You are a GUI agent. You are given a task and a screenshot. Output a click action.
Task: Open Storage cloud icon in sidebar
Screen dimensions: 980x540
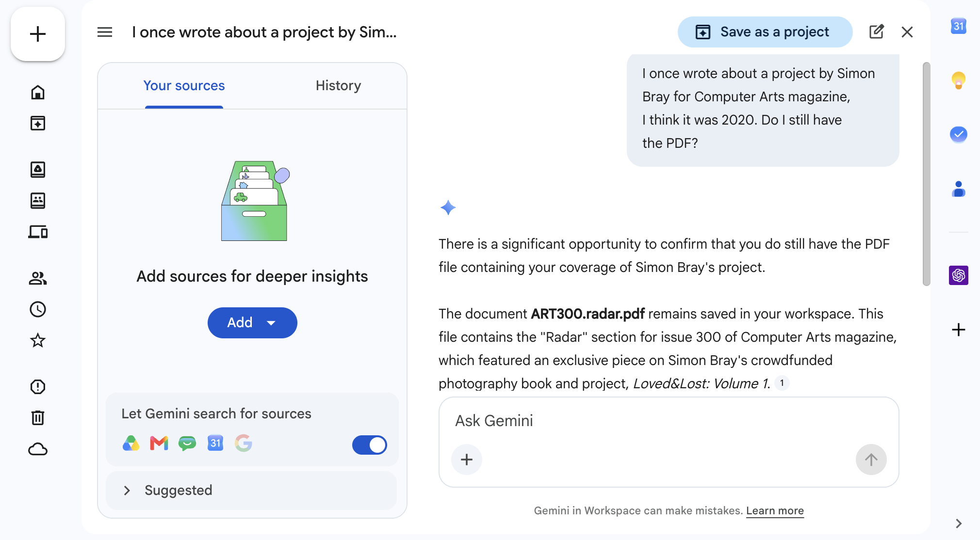coord(38,449)
